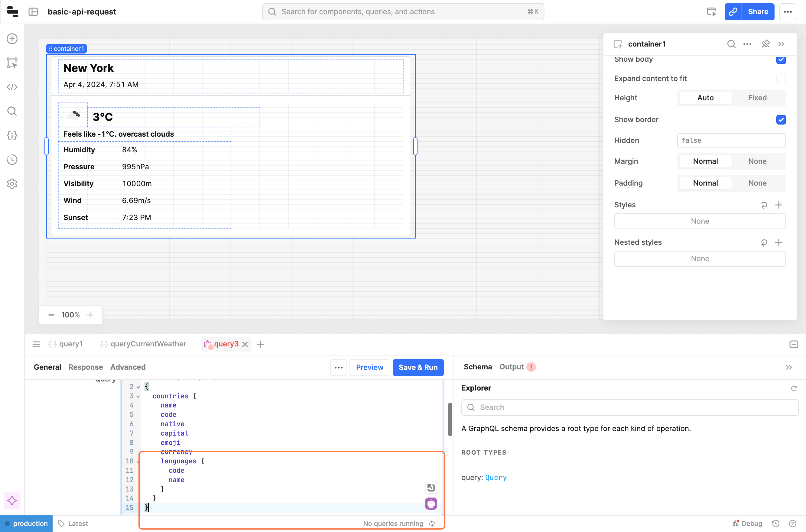The image size is (806, 532).
Task: Open the release history clock icon
Action: coord(12,160)
